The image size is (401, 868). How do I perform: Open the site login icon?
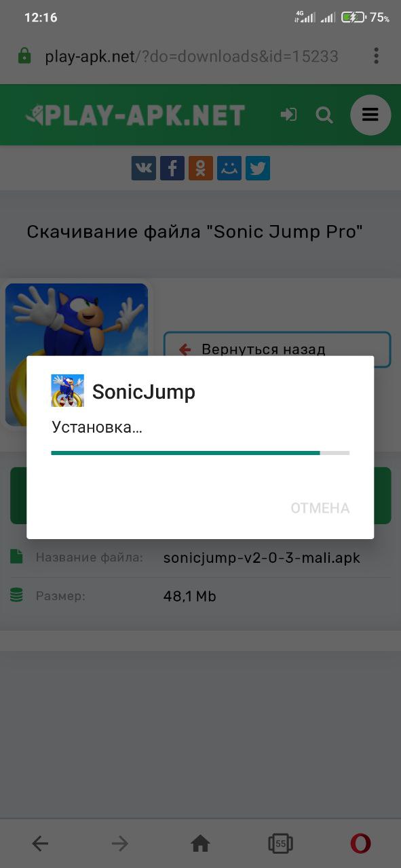(288, 115)
